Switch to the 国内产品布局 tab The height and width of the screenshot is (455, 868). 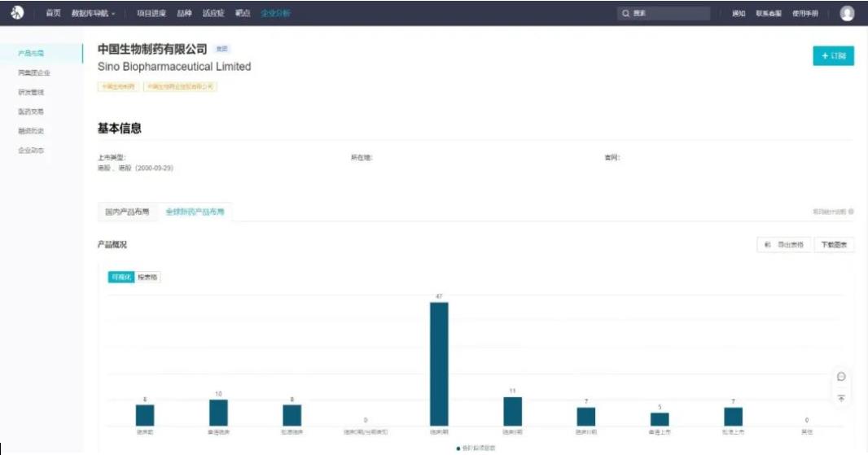point(127,212)
